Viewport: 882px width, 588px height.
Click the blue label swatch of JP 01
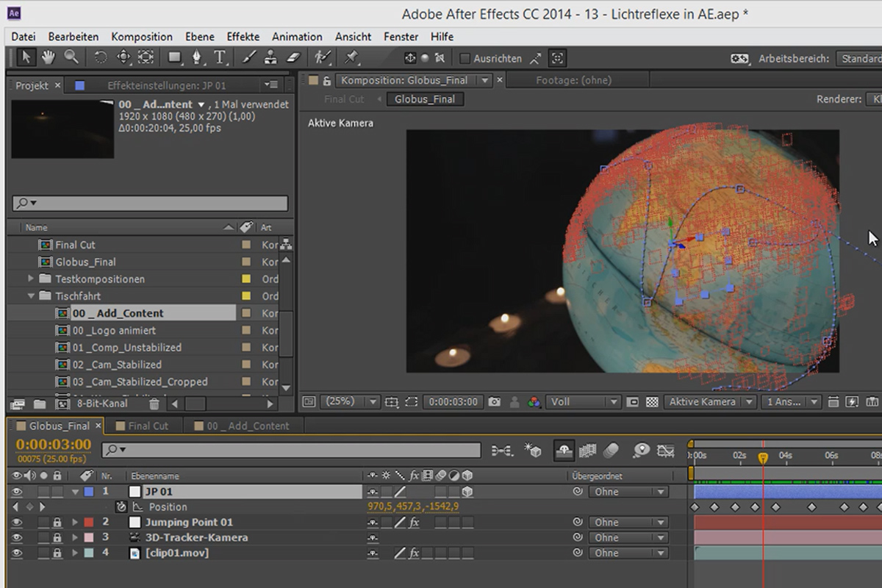coord(89,492)
